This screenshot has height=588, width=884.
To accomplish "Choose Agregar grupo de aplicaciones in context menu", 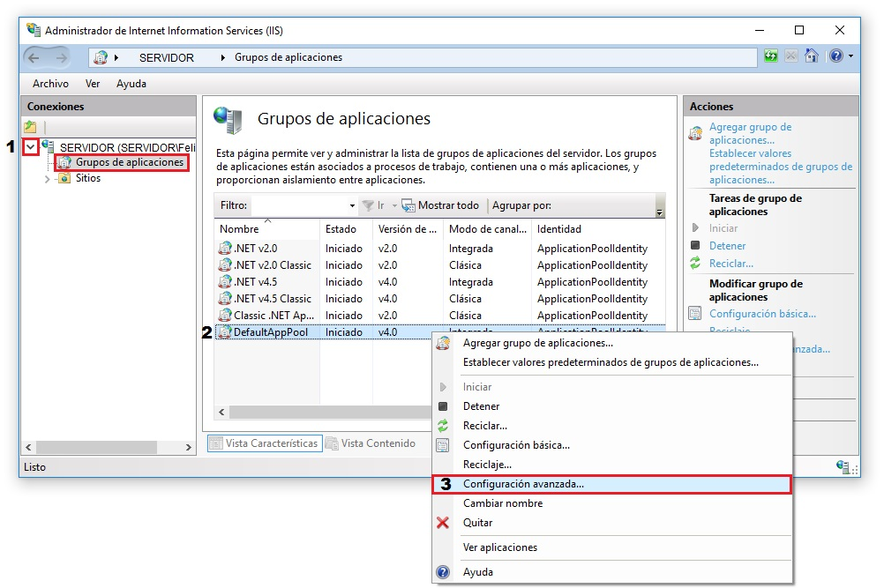I will (x=611, y=343).
